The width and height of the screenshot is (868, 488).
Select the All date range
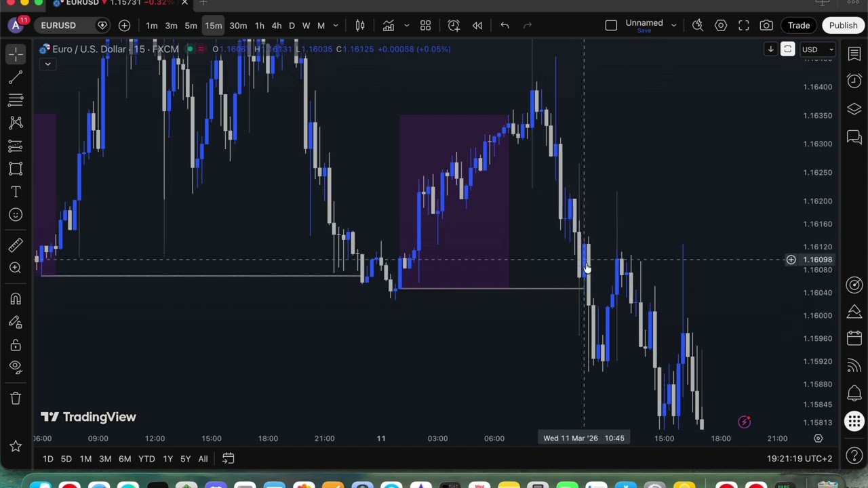click(x=203, y=459)
